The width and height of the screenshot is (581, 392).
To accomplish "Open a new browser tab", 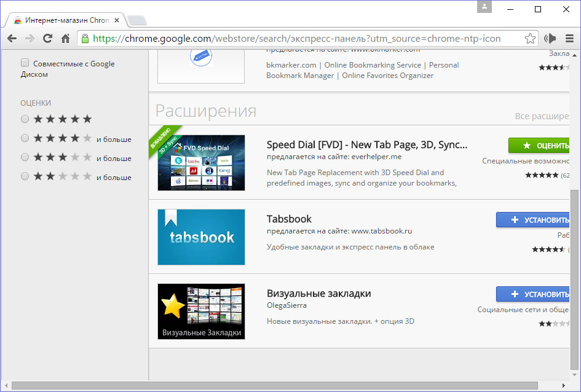I will click(137, 20).
